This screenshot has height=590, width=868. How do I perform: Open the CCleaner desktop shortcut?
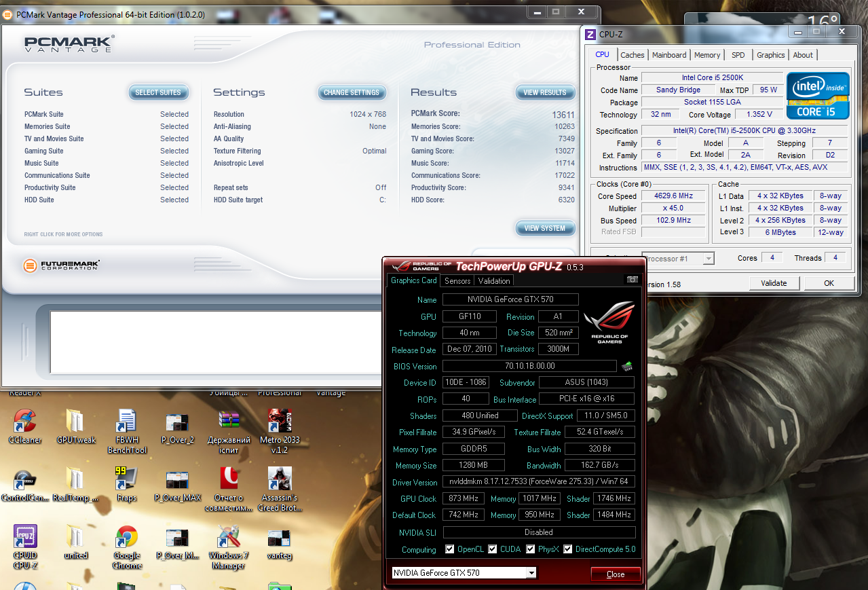click(x=25, y=426)
